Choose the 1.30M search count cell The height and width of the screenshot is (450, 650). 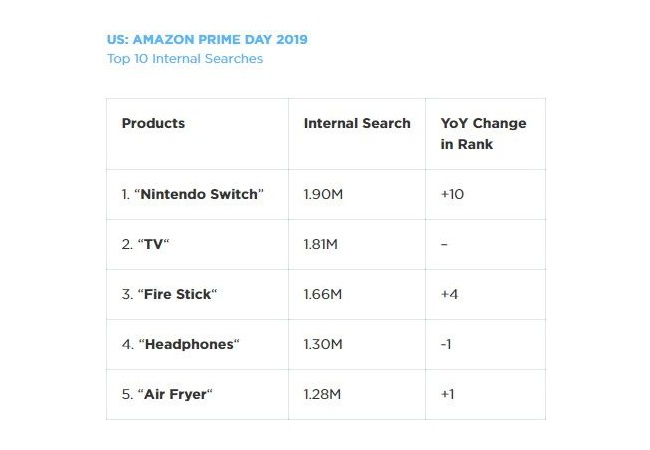pos(323,344)
